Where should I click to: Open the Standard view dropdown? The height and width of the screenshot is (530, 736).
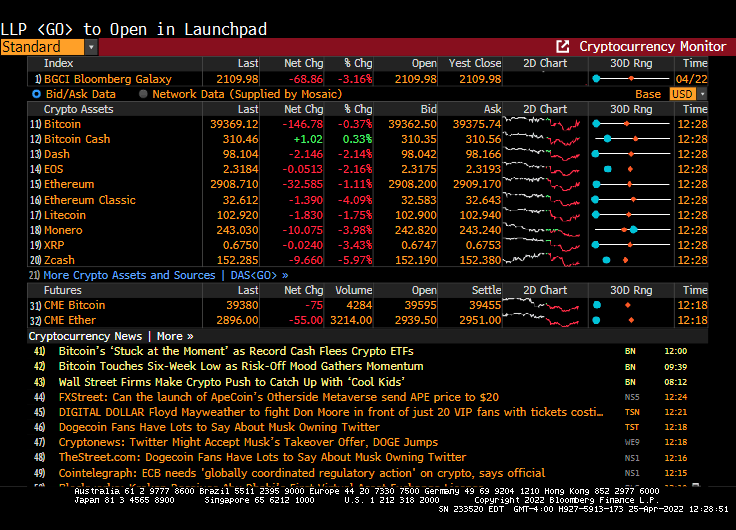coord(91,47)
